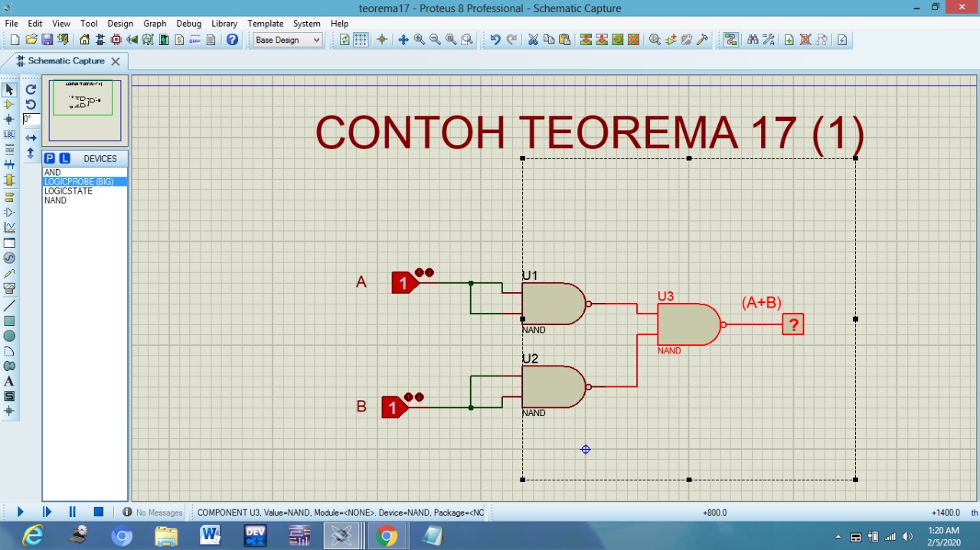The width and height of the screenshot is (980, 550).
Task: Open the Graph menu
Action: (x=155, y=24)
